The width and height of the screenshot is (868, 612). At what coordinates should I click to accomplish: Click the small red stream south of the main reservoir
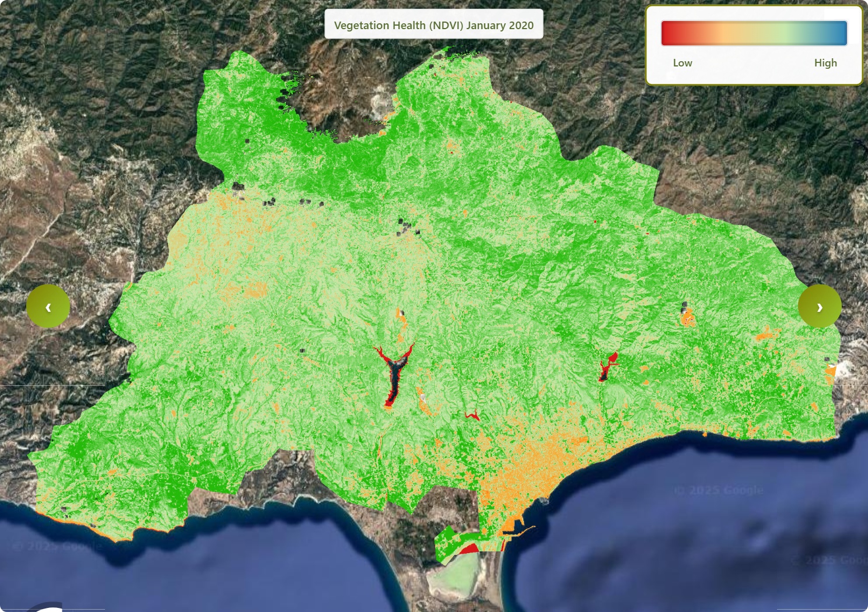tap(473, 416)
